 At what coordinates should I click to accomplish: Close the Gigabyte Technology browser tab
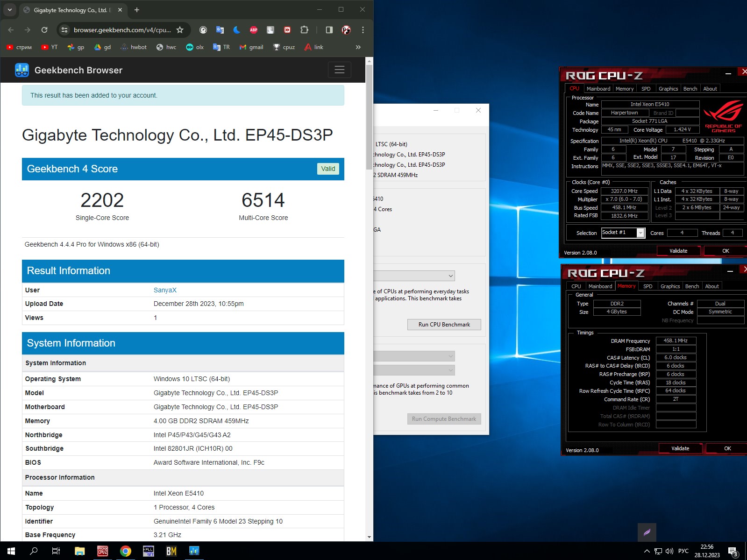click(x=120, y=10)
